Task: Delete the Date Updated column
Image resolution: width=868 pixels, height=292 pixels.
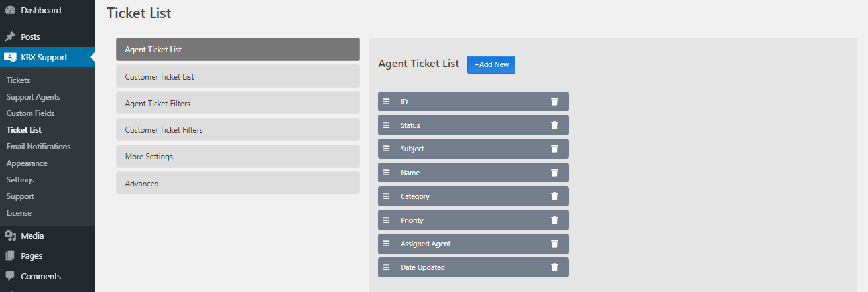Action: [554, 267]
